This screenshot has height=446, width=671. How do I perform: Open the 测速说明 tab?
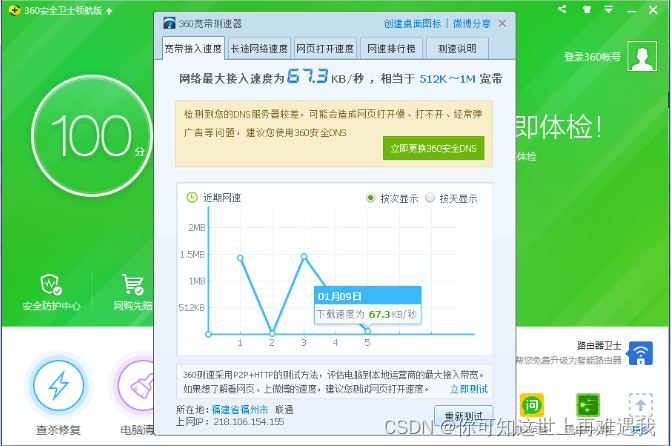[457, 48]
